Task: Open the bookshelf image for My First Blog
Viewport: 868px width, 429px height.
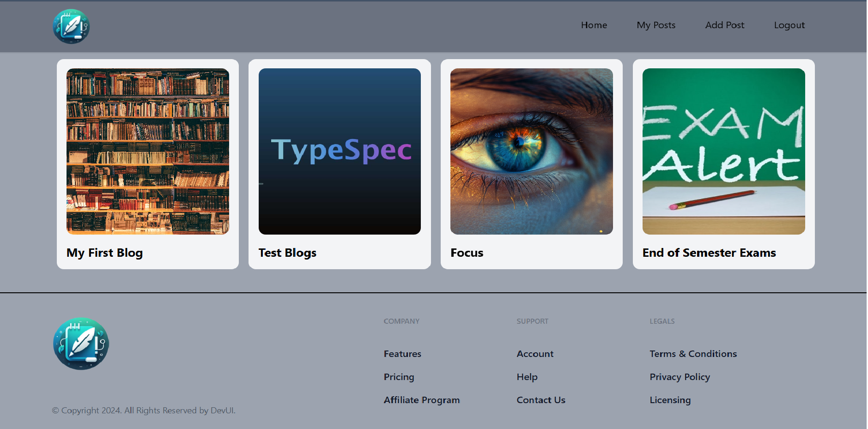Action: coord(147,151)
